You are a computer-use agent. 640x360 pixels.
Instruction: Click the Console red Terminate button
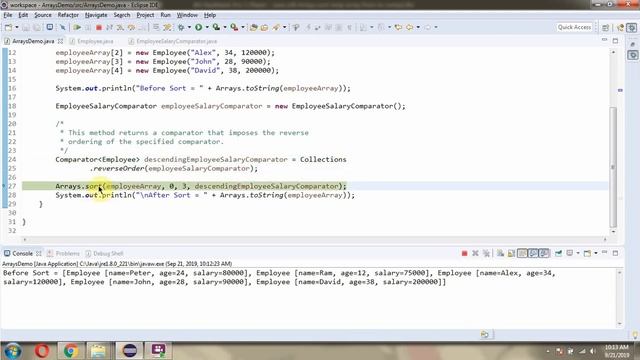coord(464,253)
